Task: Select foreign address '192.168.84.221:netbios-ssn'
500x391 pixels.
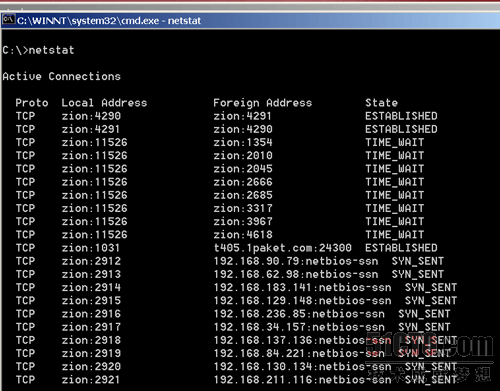Action: pos(299,353)
